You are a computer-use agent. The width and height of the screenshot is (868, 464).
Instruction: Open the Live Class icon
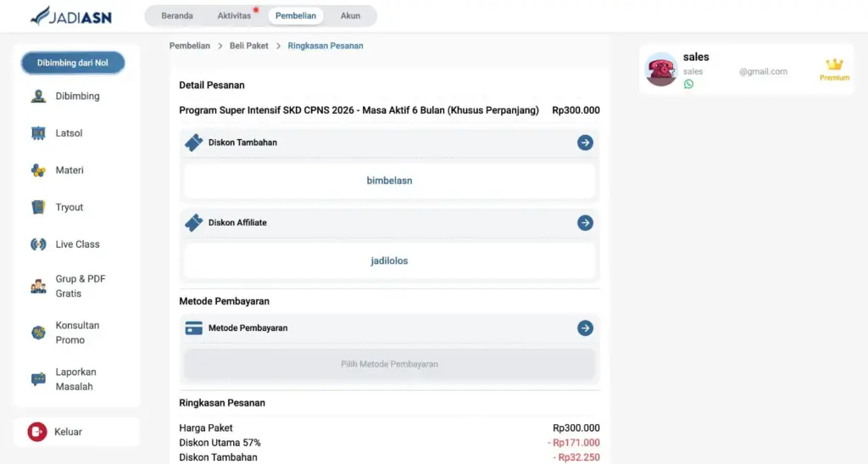click(x=38, y=244)
